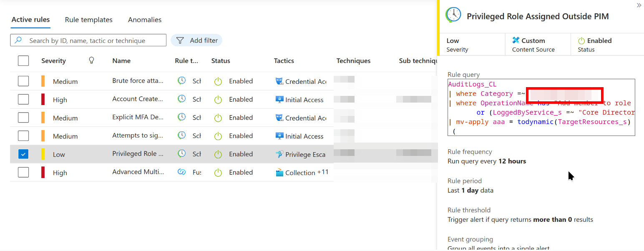Click enabled power icon on Attempts to sign row
Screen dimensions: 644x251
(218, 136)
